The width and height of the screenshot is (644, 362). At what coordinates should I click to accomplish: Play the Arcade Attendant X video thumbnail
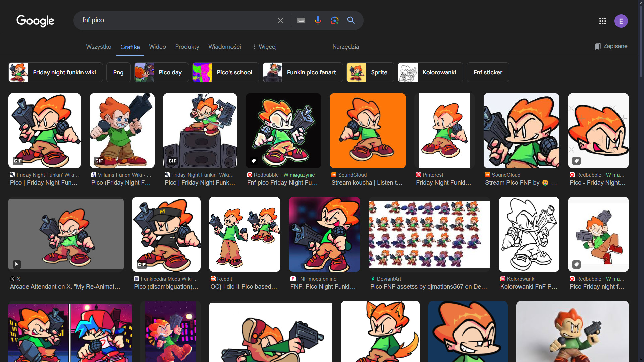pos(66,234)
